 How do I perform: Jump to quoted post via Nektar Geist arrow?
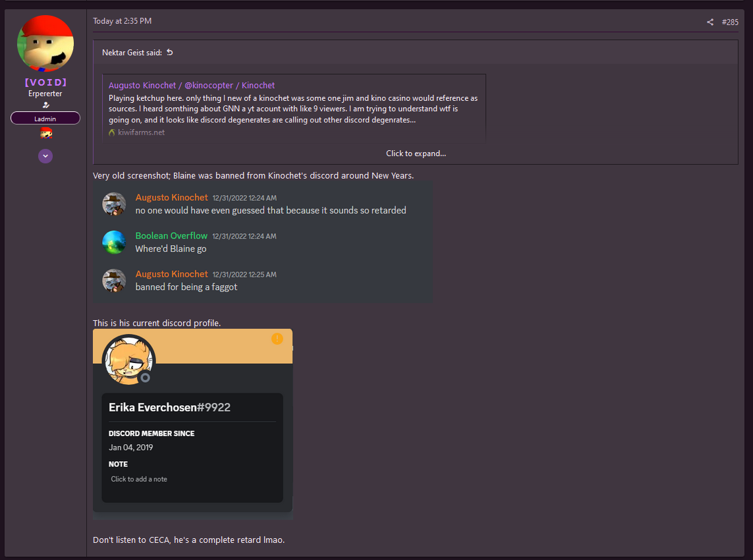(x=169, y=52)
